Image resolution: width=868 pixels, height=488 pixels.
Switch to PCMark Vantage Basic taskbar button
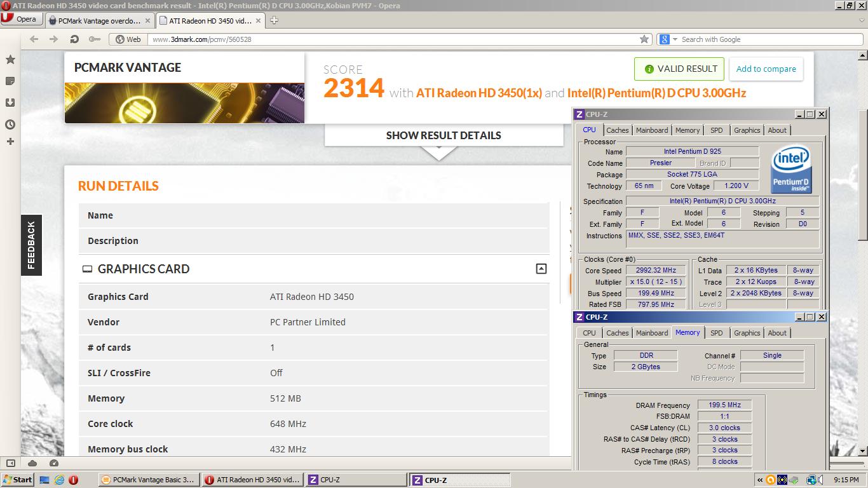[x=149, y=480]
